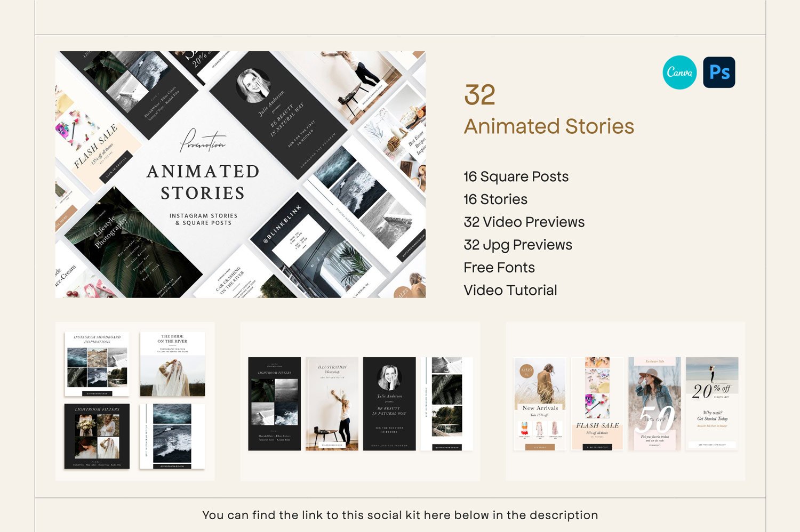The height and width of the screenshot is (532, 800).
Task: Click the footer text about the social kit link
Action: [x=400, y=515]
